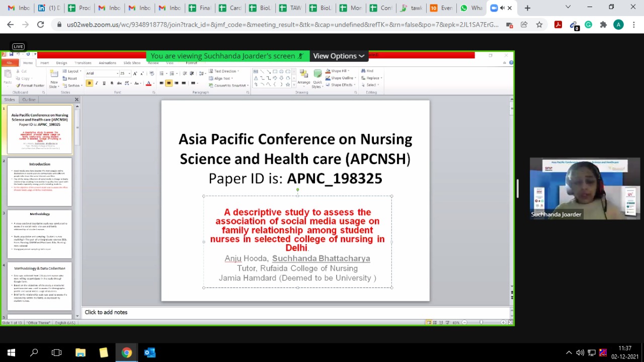Viewport: 644px width, 362px height.
Task: Click the text Shadow icon
Action: 112,83
